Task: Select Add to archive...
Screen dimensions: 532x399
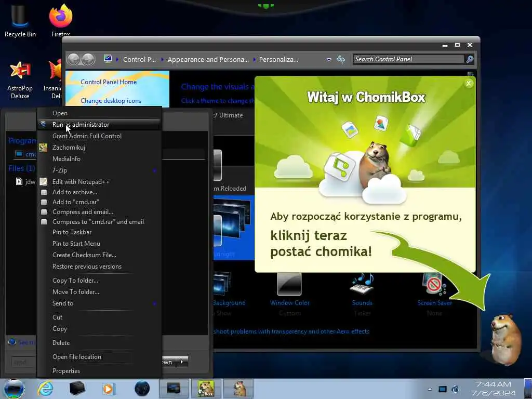Action: click(x=99, y=192)
